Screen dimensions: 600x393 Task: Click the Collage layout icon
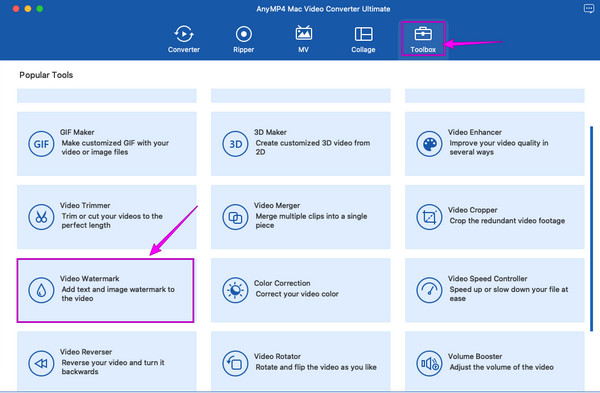point(363,34)
